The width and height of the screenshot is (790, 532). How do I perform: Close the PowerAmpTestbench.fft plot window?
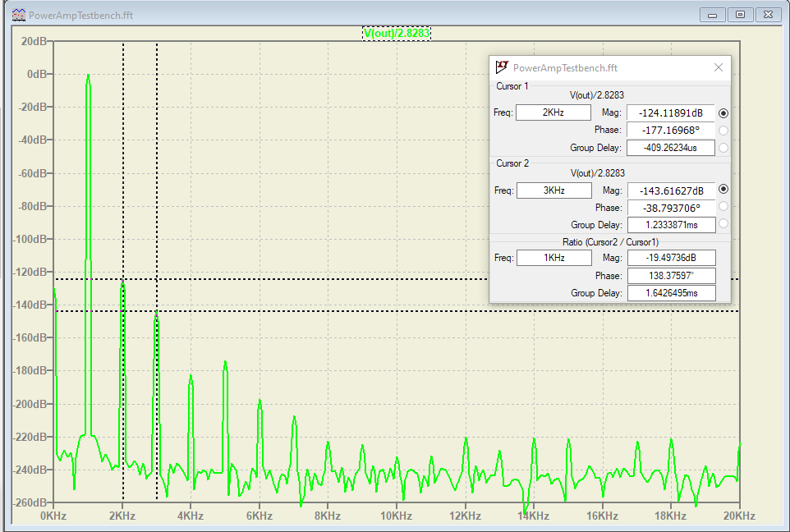(x=768, y=15)
